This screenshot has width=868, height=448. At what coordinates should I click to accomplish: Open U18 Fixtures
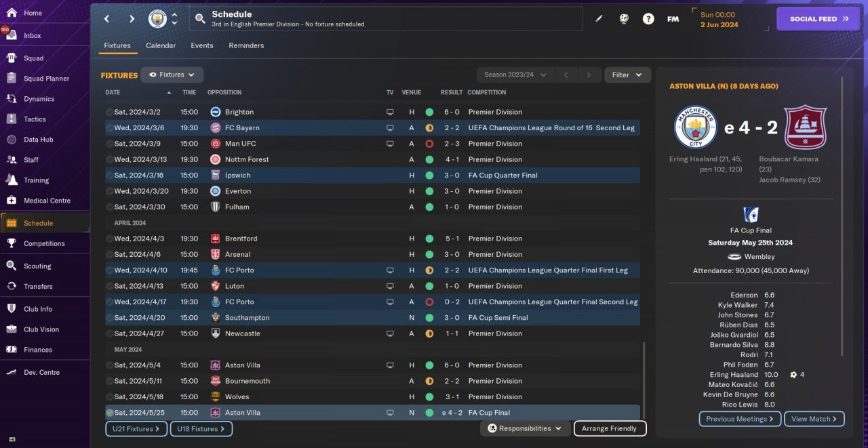pos(201,428)
